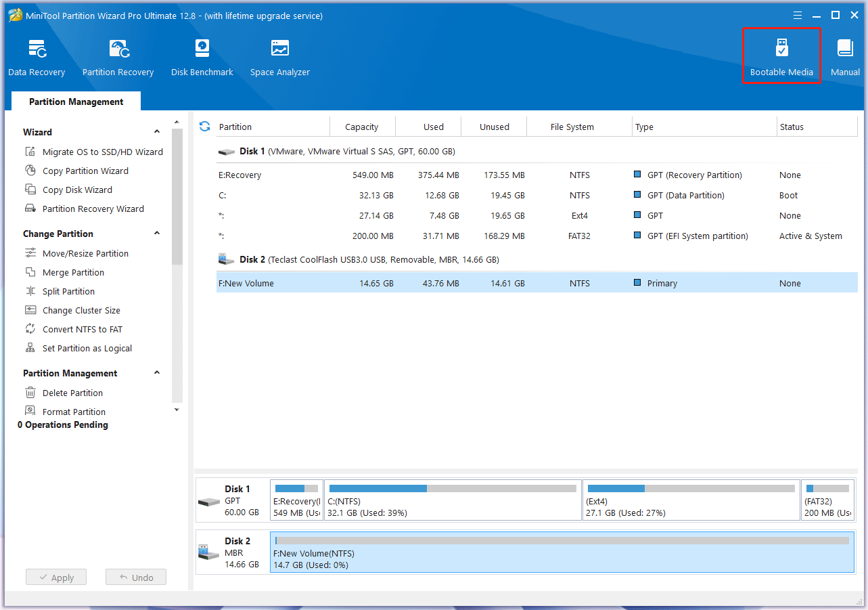Select the C:(NTFS) block in disk map
Image resolution: width=868 pixels, height=610 pixels.
(453, 500)
